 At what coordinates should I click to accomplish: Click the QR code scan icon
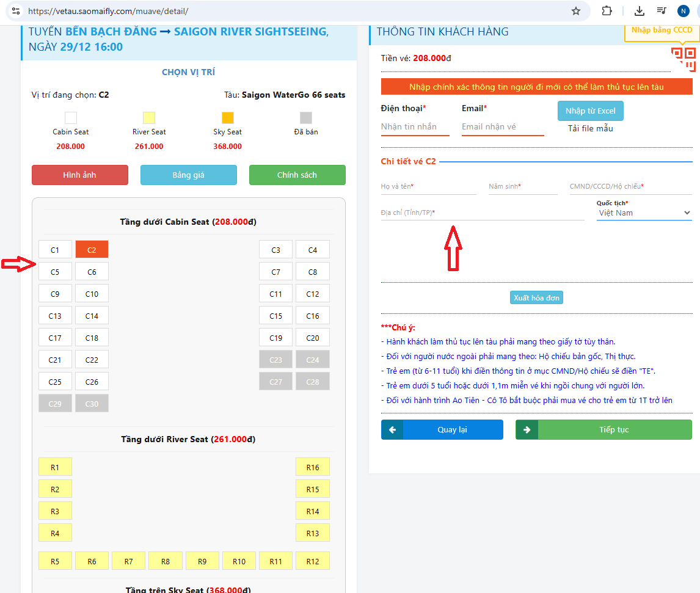coord(684,58)
